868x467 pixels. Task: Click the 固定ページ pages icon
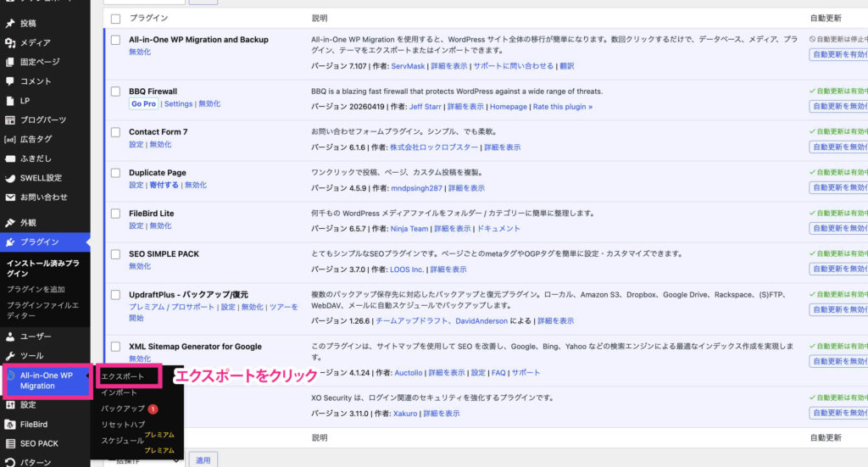(x=10, y=62)
